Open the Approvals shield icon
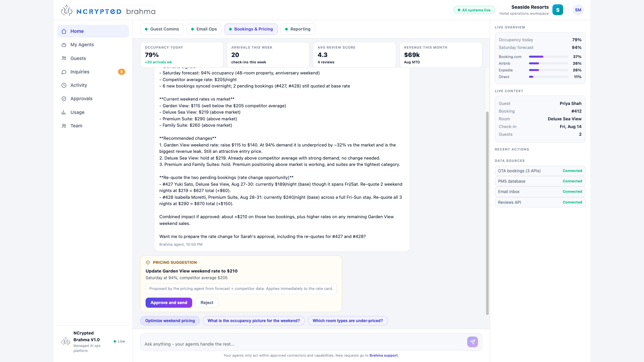Viewport: 644px width, 362px height. [64, 99]
